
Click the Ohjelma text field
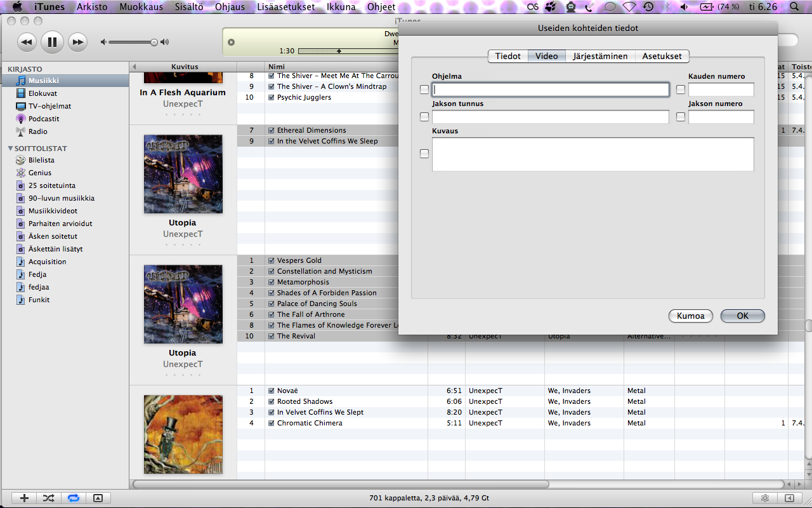click(551, 90)
